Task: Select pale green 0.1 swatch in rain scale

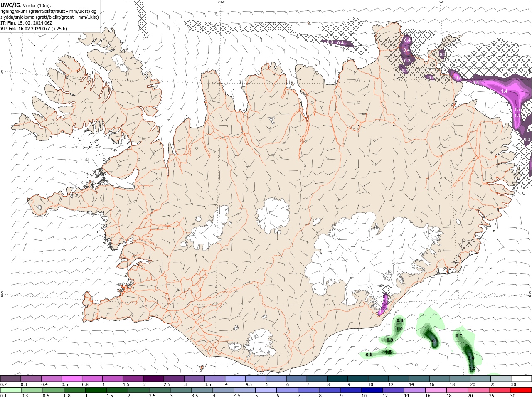Action: (11, 390)
